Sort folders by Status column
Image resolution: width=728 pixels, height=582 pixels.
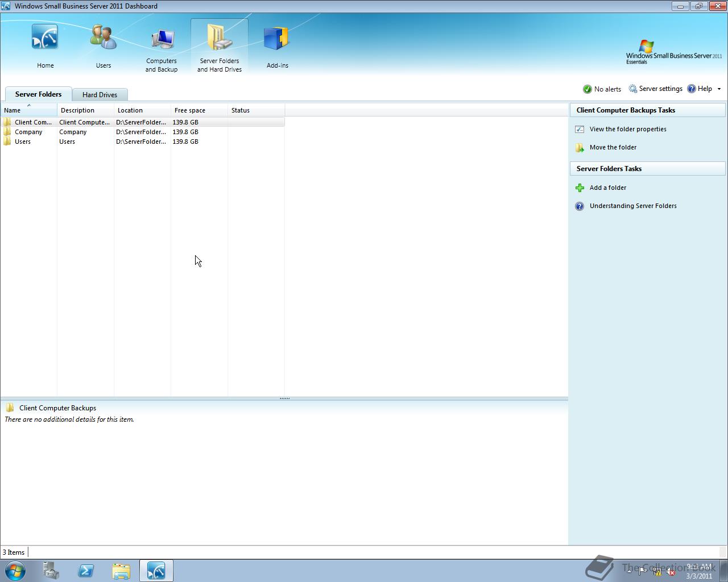(x=257, y=110)
